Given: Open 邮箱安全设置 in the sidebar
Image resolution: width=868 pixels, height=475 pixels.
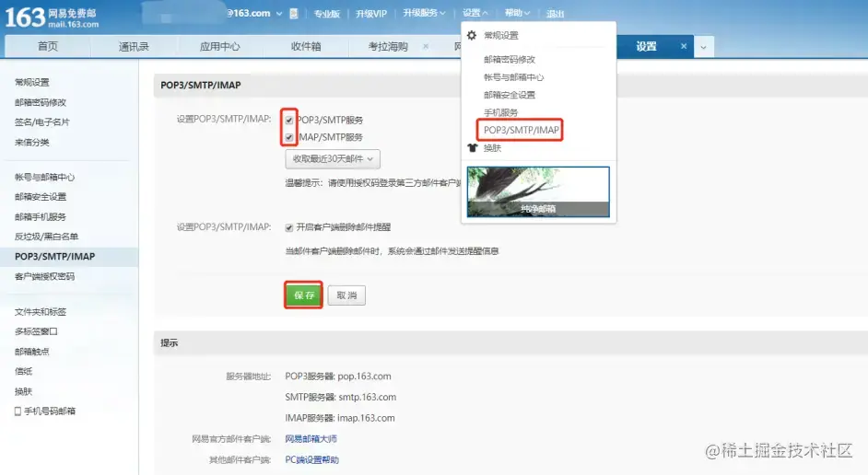Looking at the screenshot, I should coord(41,197).
